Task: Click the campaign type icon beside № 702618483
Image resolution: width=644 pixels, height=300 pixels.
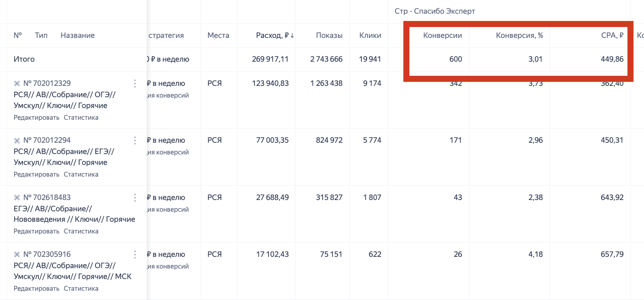Action: (17, 198)
